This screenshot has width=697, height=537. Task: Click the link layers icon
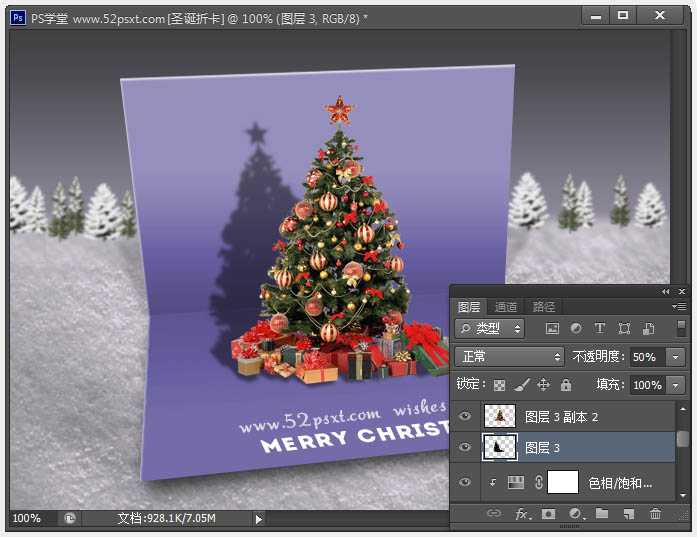click(x=494, y=513)
